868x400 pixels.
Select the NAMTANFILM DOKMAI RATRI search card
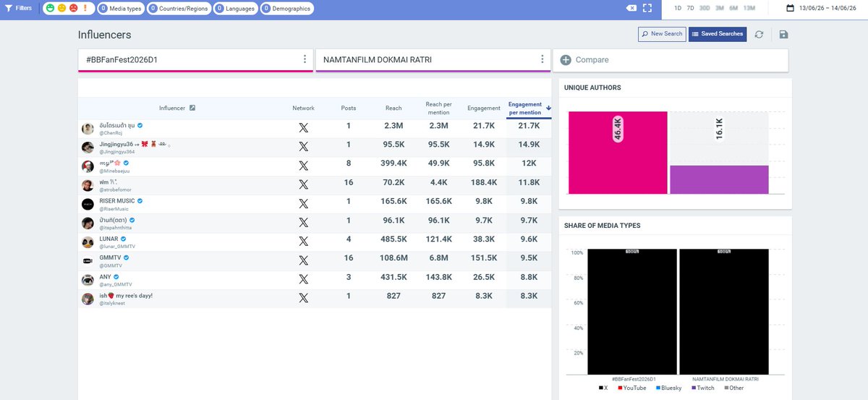coord(433,60)
